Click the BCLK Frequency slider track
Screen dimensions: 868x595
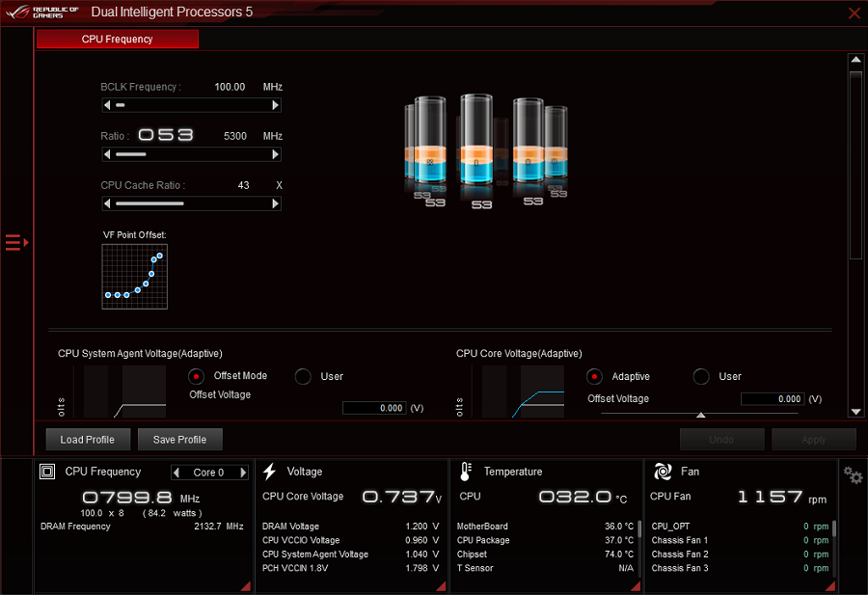(192, 105)
